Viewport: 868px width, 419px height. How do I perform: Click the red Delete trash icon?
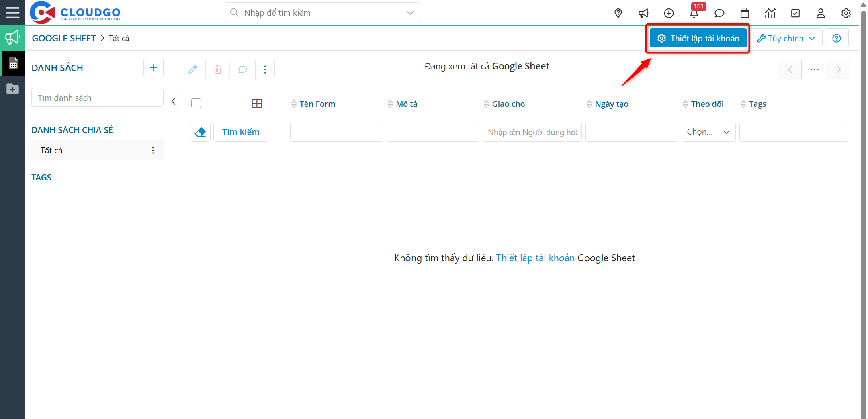coord(217,69)
